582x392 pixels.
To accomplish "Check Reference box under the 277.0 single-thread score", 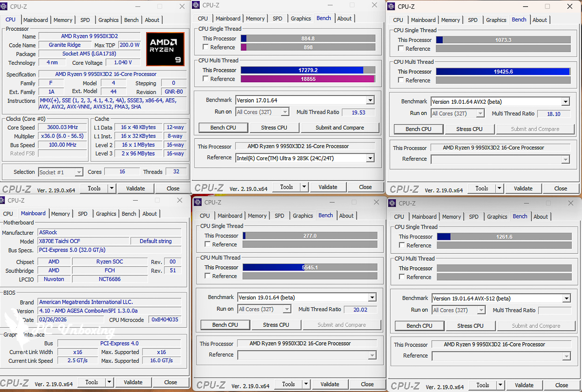I will 208,244.
